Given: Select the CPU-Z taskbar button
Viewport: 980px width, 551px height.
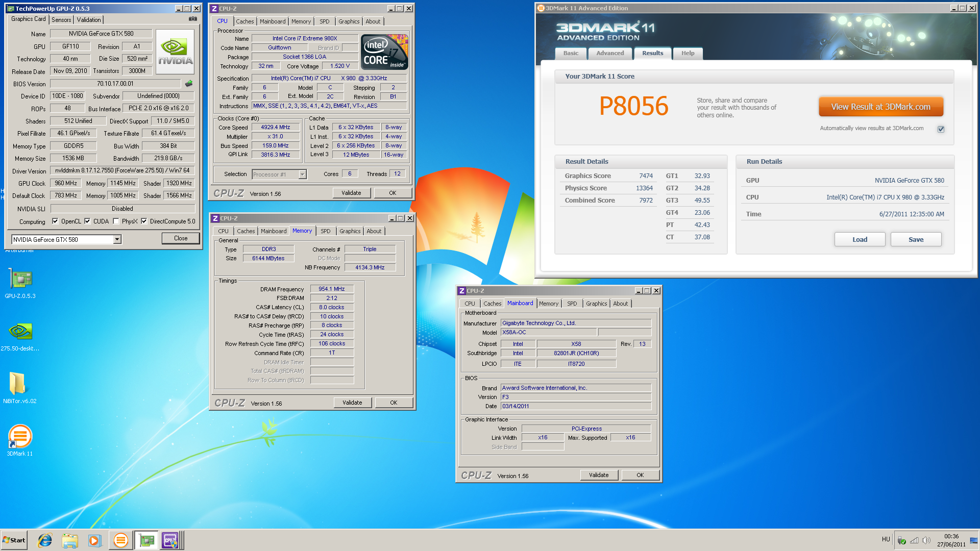Looking at the screenshot, I should (171, 540).
